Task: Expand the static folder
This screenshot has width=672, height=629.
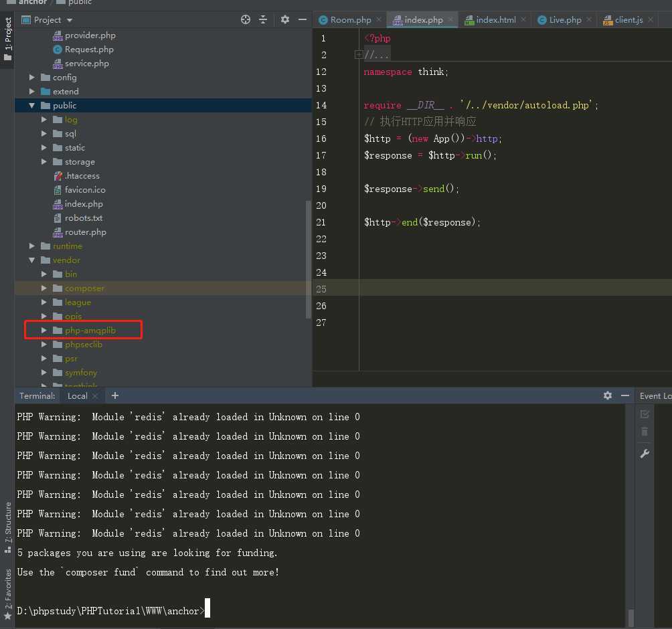Action: click(x=44, y=147)
